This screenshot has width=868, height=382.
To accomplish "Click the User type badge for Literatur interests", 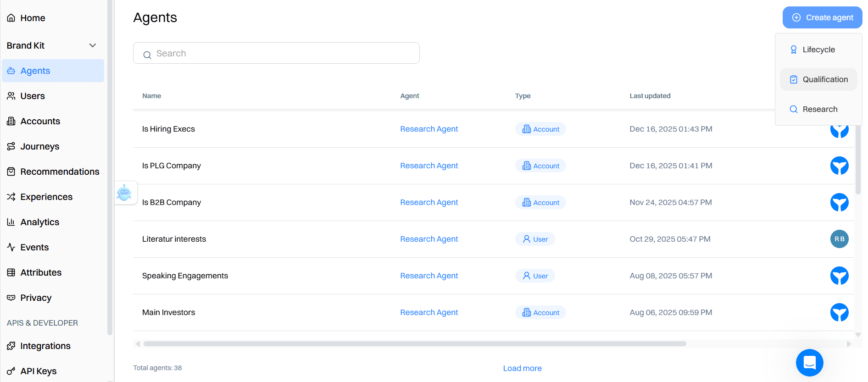I will click(535, 239).
